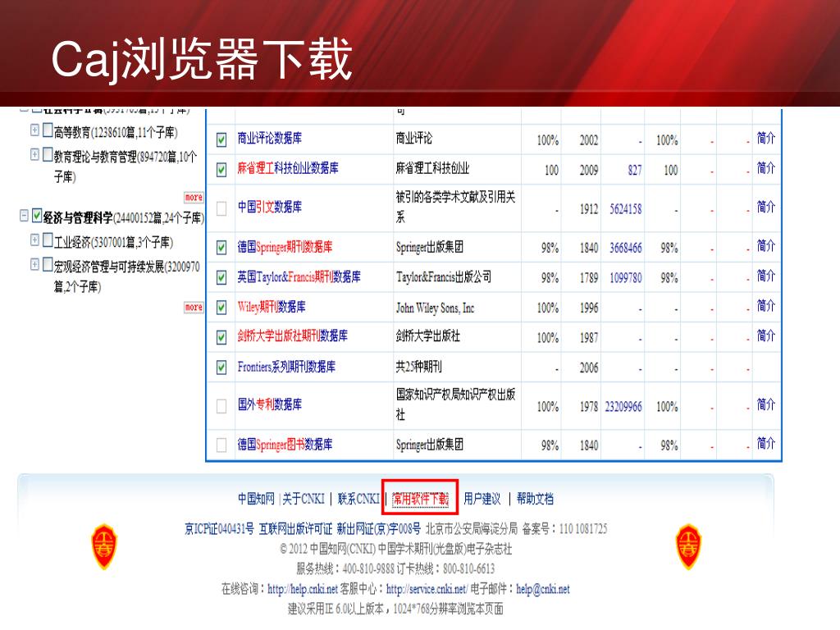This screenshot has height=630, width=840.
Task: Click 简介 for the Wiley期刊数据库 row
Action: [766, 306]
